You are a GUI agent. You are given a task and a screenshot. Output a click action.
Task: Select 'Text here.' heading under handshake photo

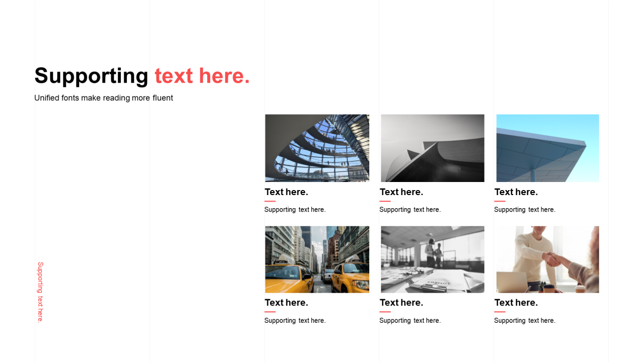tap(516, 303)
